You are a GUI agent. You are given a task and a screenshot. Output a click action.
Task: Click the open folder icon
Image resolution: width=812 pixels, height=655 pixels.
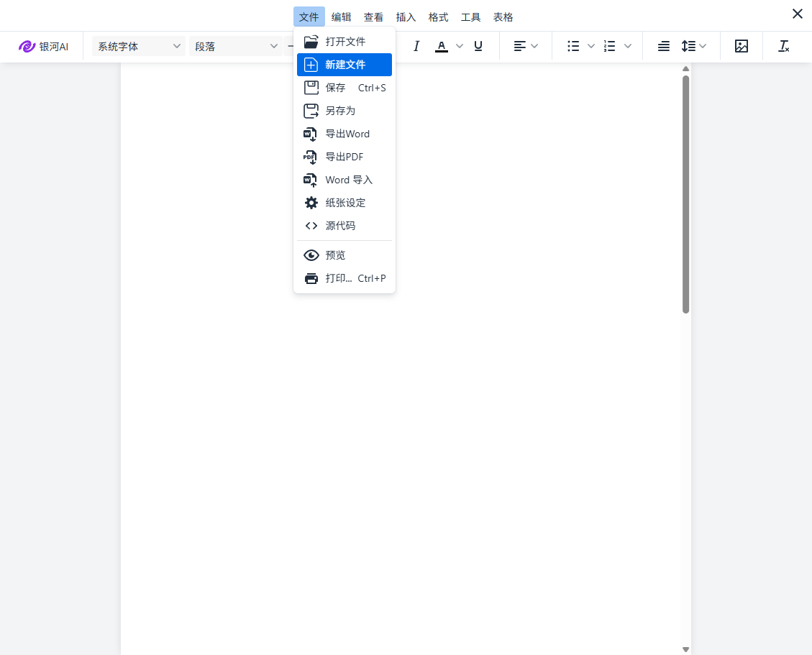tap(311, 42)
